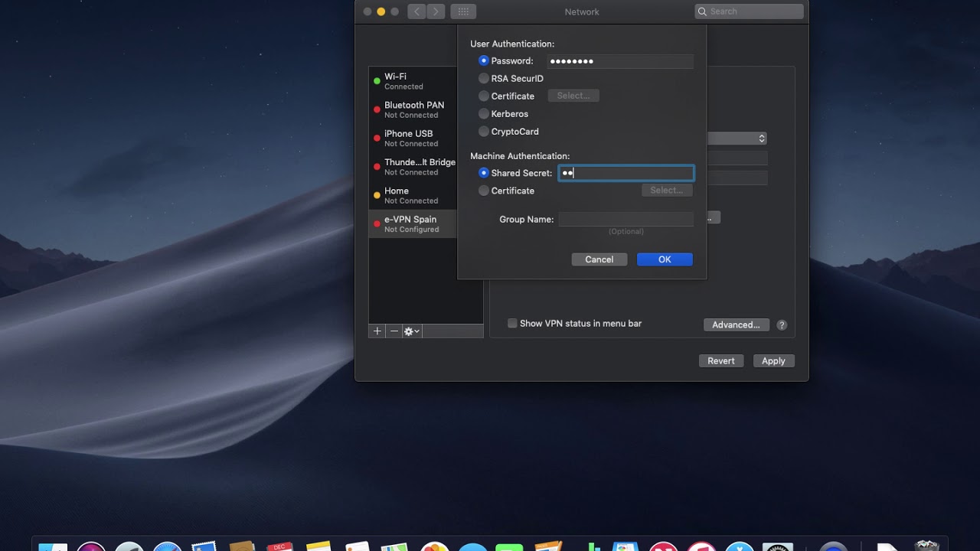The height and width of the screenshot is (551, 980).
Task: Select Wi-Fi in service list
Action: pos(413,81)
